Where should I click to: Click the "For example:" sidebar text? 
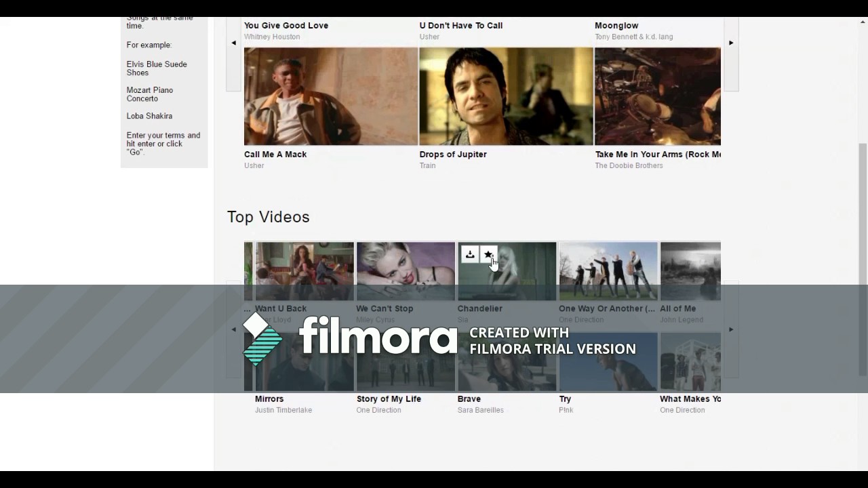point(149,45)
